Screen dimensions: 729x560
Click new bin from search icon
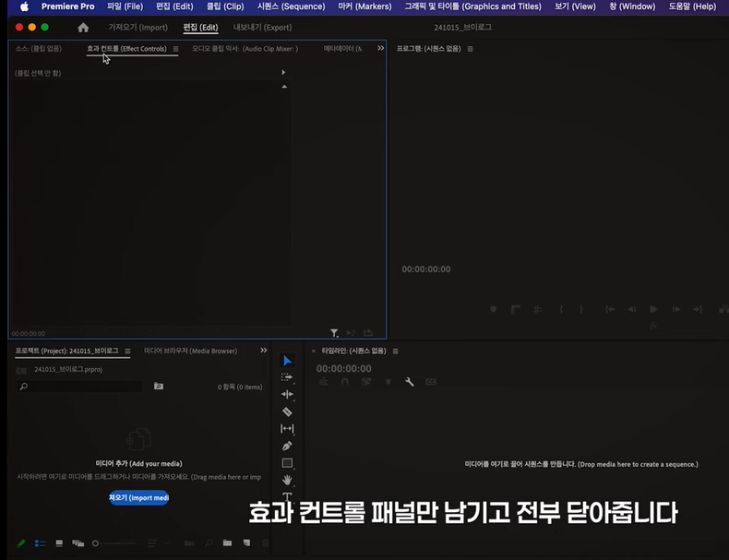(159, 387)
